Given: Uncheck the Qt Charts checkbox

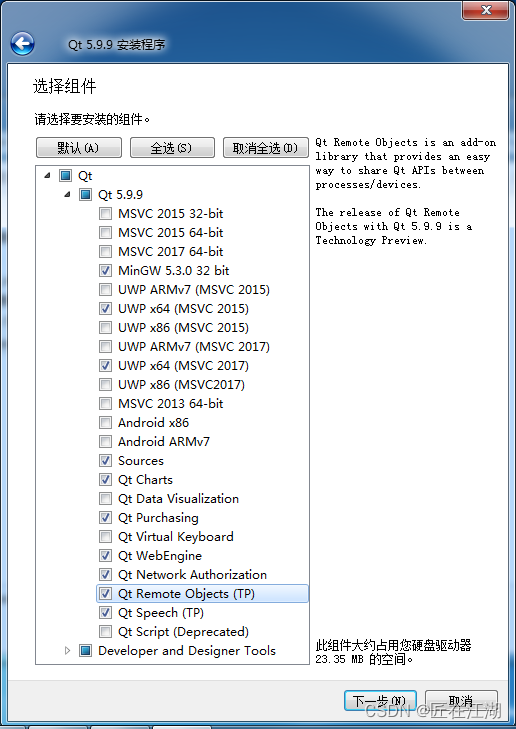Looking at the screenshot, I should tap(106, 480).
